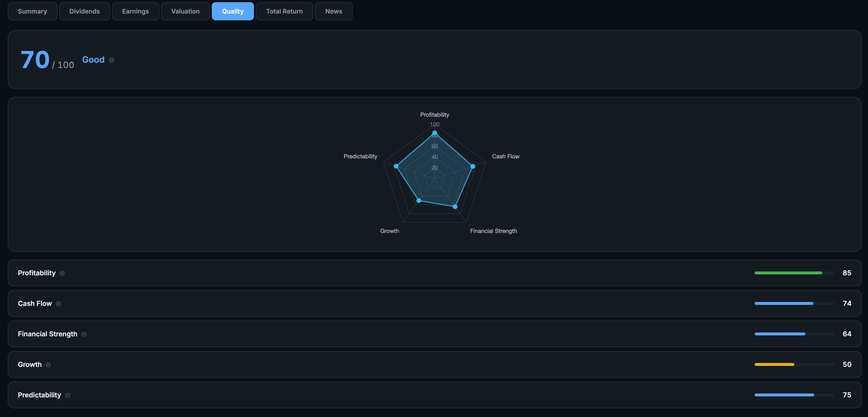This screenshot has height=417, width=868.
Task: Click the Growth score value 50
Action: coord(847,364)
